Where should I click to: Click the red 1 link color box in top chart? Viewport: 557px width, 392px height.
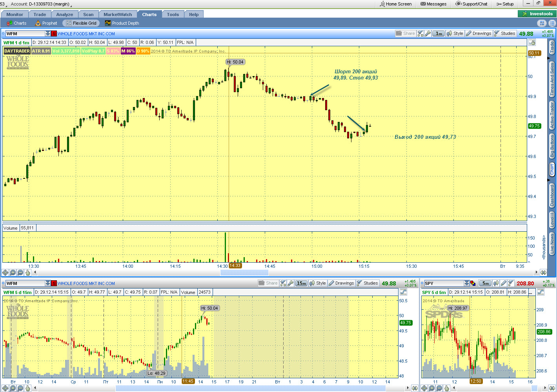(54, 34)
